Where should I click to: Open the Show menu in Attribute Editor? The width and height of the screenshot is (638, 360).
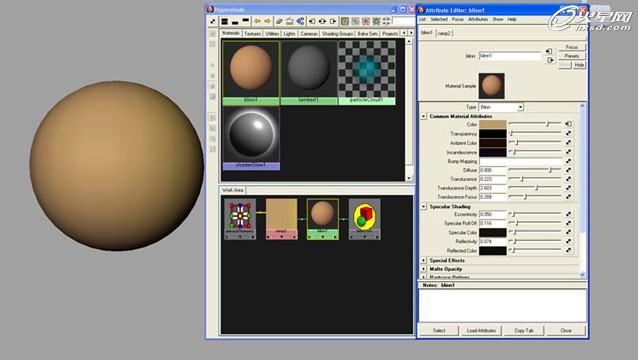click(498, 19)
